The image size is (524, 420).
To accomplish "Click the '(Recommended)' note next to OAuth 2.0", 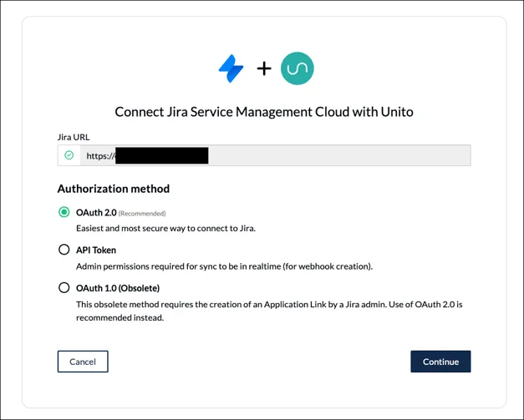I will (142, 214).
